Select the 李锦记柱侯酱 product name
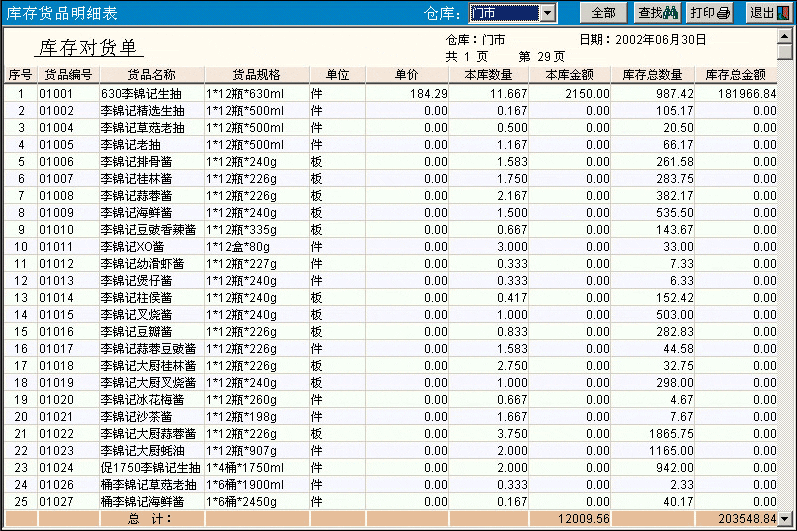 click(136, 298)
